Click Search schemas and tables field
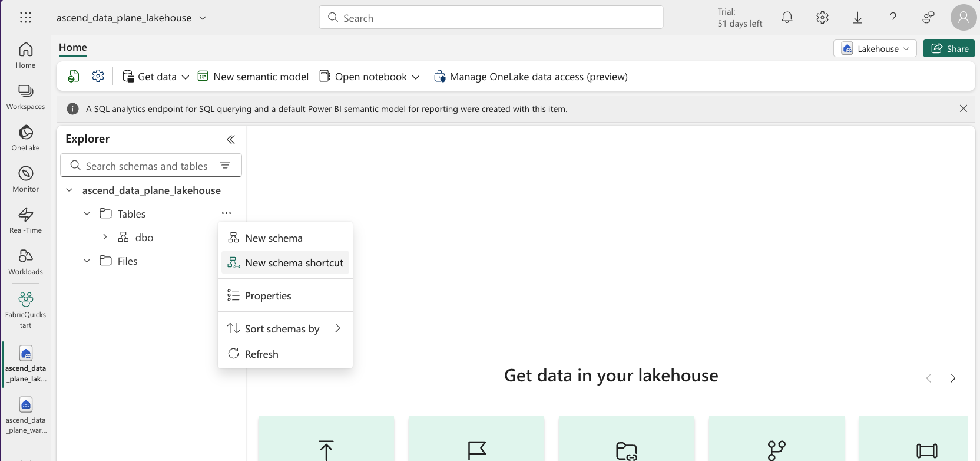 151,165
